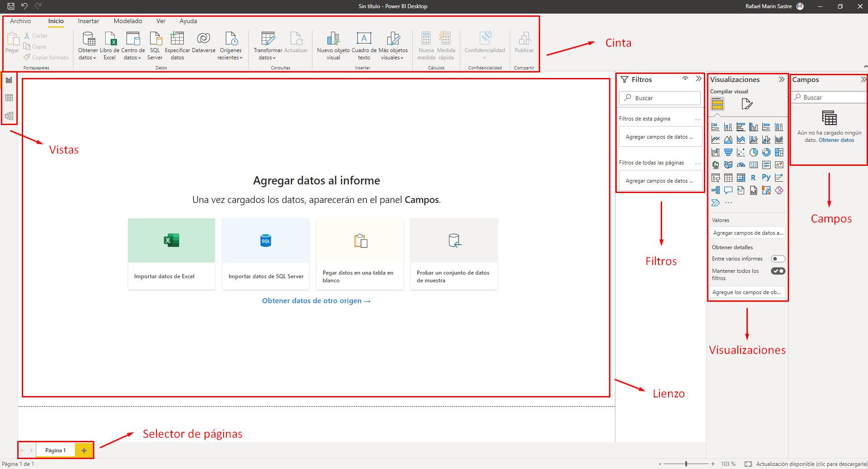The width and height of the screenshot is (868, 469).
Task: Toggle the Filtros pane eye icon
Action: 685,79
